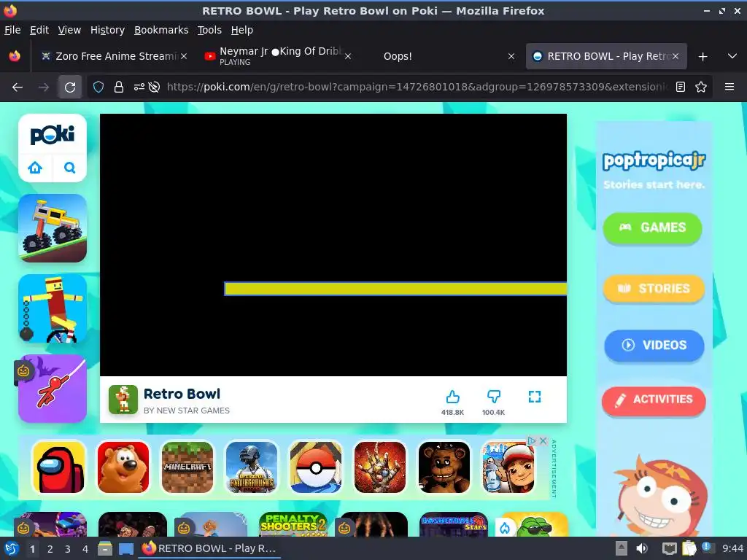Viewport: 747px width, 560px height.
Task: Open the Edit menu
Action: pyautogui.click(x=39, y=30)
